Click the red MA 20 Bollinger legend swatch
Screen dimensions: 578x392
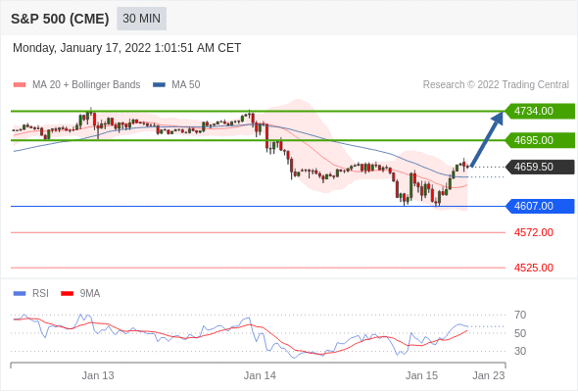[x=20, y=85]
